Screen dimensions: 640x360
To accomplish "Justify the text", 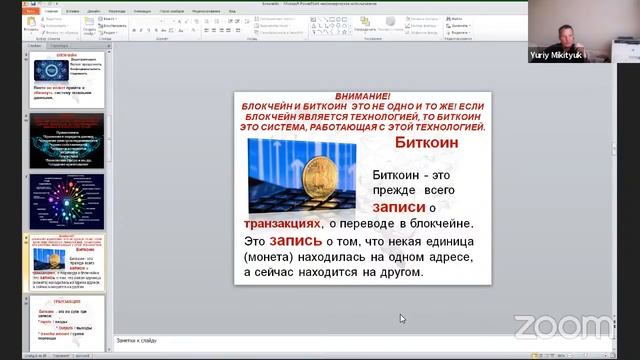I will pos(229,31).
